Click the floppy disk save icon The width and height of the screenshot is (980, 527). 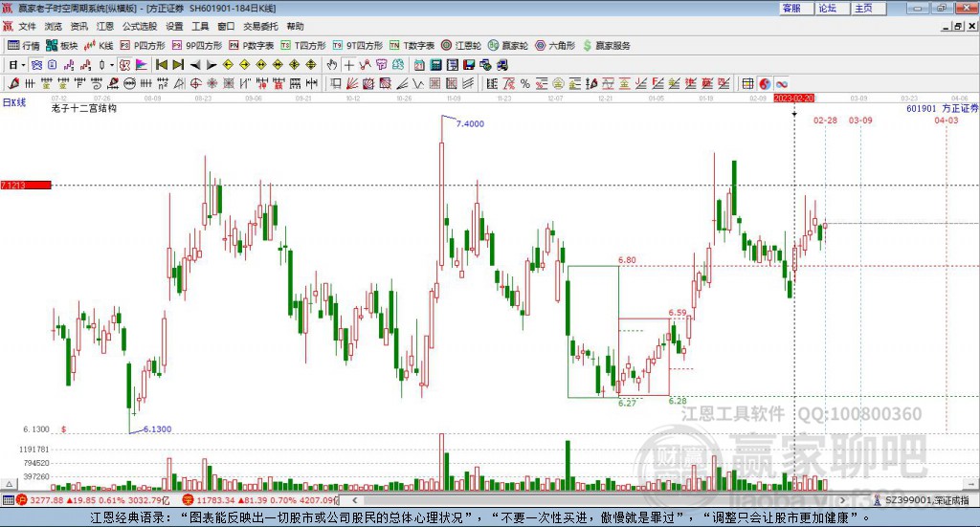click(x=469, y=65)
